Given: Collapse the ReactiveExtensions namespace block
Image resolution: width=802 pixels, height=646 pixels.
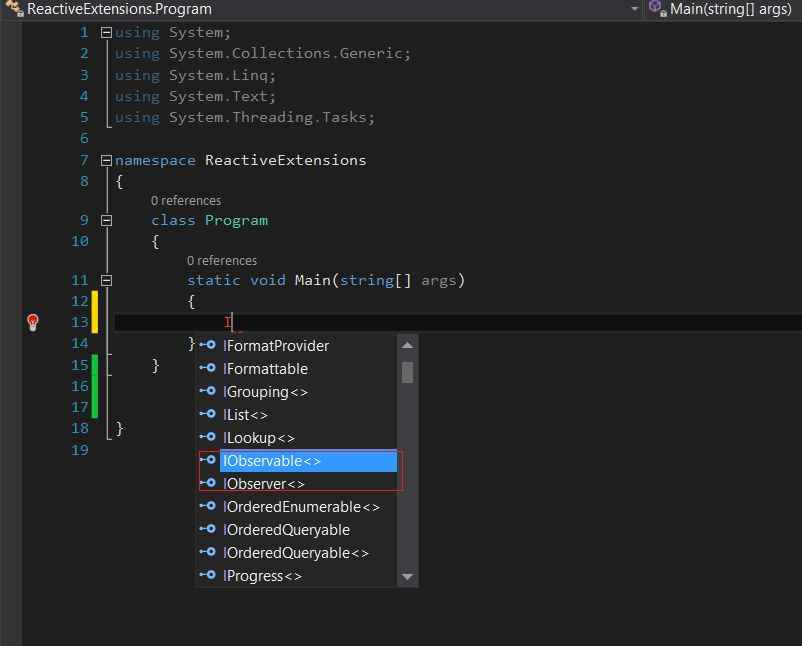Looking at the screenshot, I should click(x=106, y=161).
